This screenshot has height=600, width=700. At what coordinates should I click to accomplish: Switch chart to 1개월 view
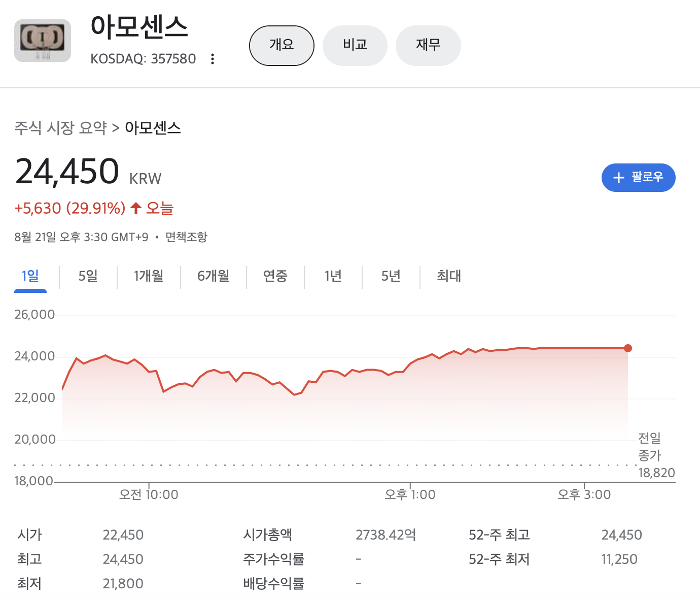149,276
